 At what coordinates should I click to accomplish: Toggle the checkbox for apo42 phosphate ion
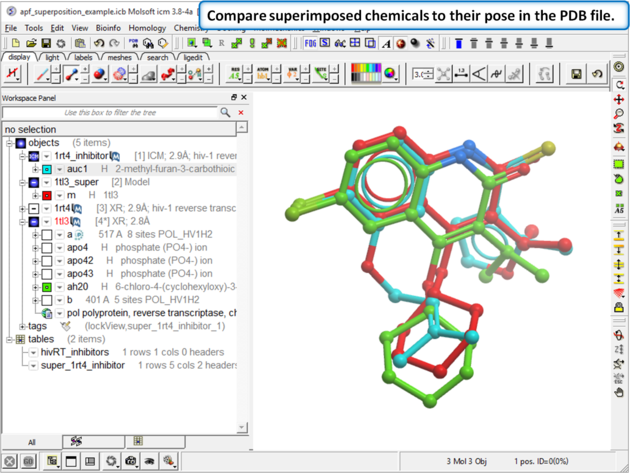coord(46,260)
